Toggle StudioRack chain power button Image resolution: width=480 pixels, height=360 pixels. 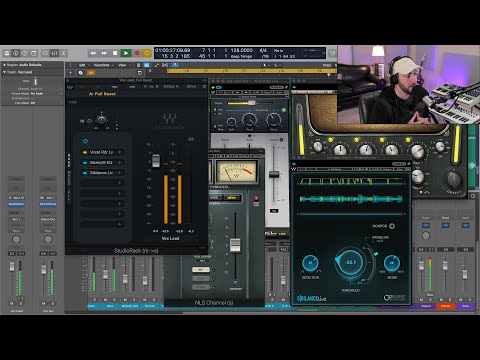tap(85, 141)
